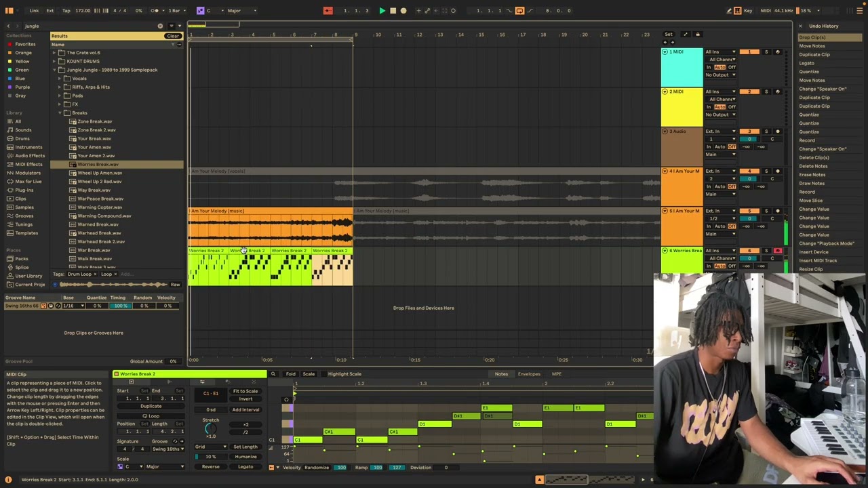The width and height of the screenshot is (868, 488).
Task: Click the tempo field showing 172.00
Action: [83, 11]
